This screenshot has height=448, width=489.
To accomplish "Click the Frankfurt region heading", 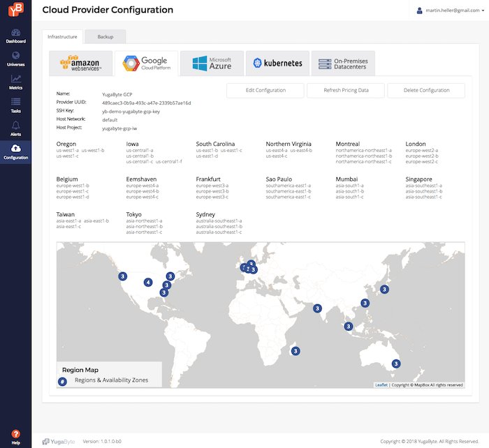I will click(x=208, y=179).
